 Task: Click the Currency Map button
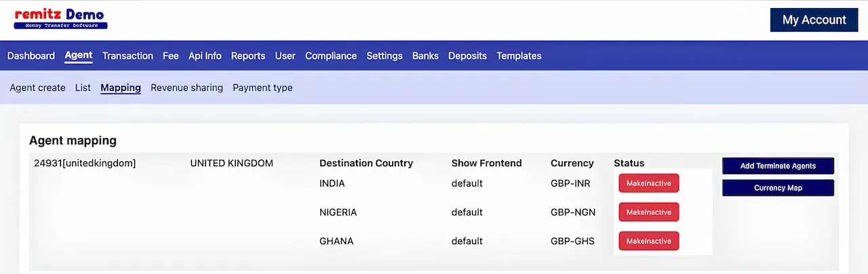(778, 188)
